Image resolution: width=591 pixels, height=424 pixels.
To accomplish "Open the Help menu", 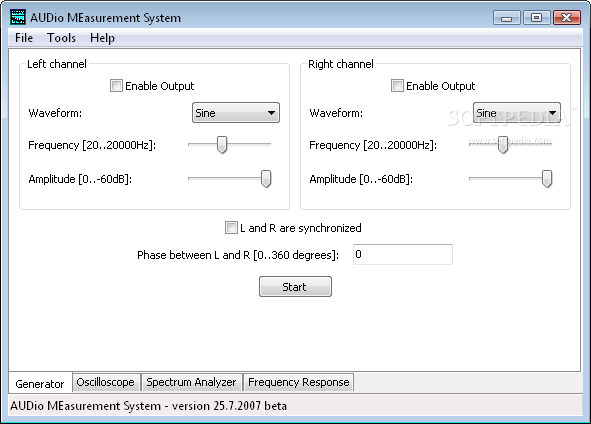I will (102, 38).
